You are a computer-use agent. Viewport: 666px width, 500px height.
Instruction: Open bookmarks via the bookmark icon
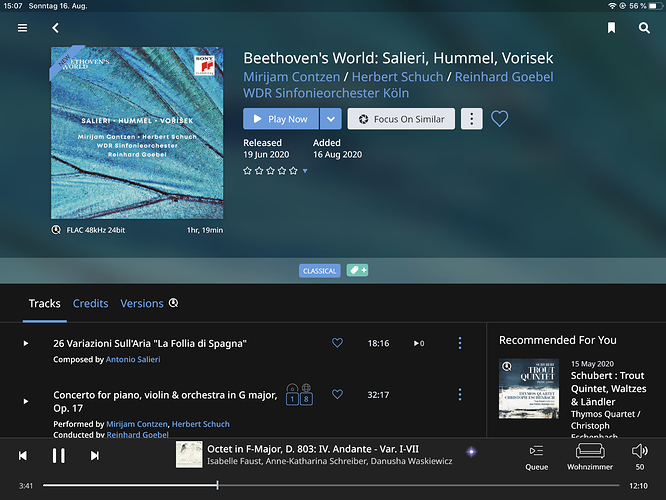611,28
